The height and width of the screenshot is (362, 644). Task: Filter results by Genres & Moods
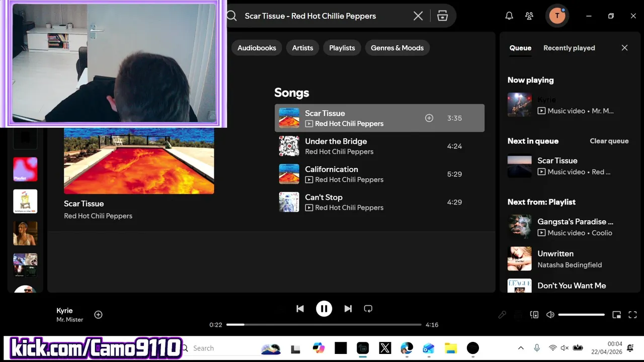click(x=397, y=48)
